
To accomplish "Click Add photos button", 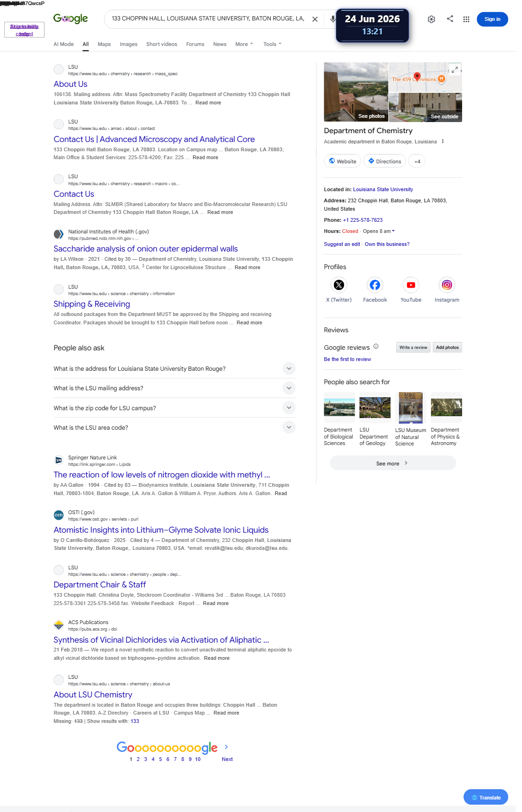I will pyautogui.click(x=447, y=347).
